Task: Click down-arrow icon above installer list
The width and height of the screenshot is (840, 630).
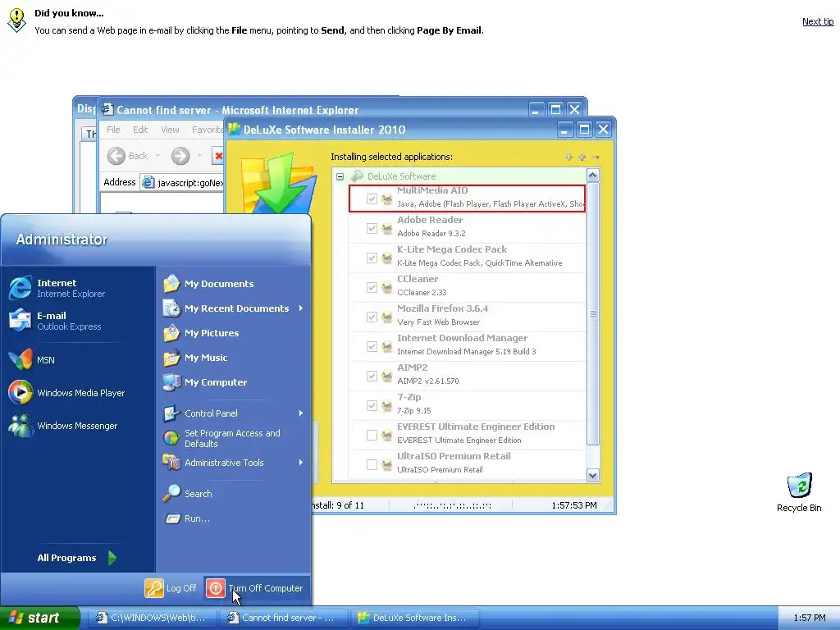Action: (x=569, y=157)
